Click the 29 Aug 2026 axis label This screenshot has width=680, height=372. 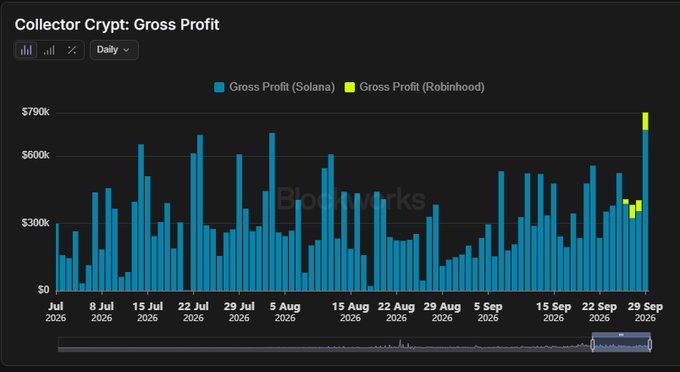[x=442, y=312]
